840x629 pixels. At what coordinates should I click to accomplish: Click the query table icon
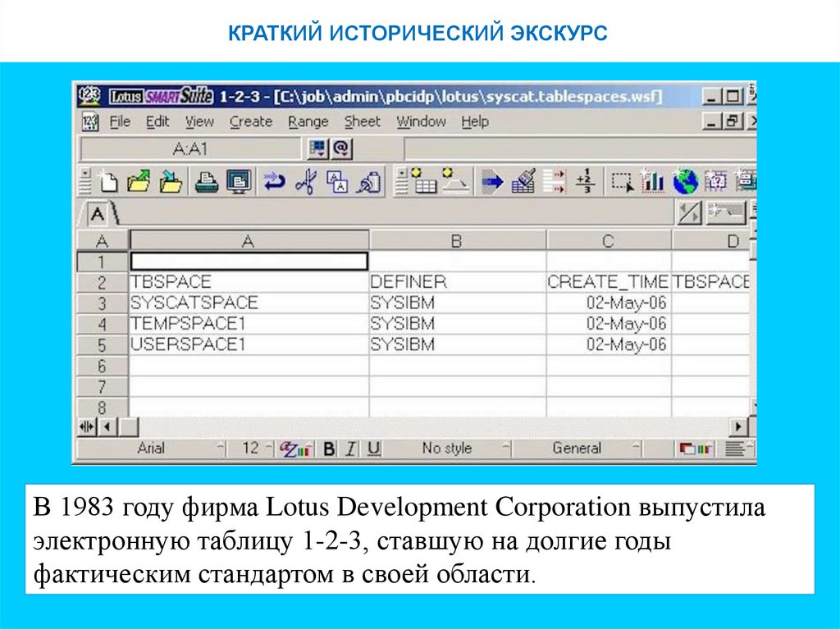click(x=716, y=181)
